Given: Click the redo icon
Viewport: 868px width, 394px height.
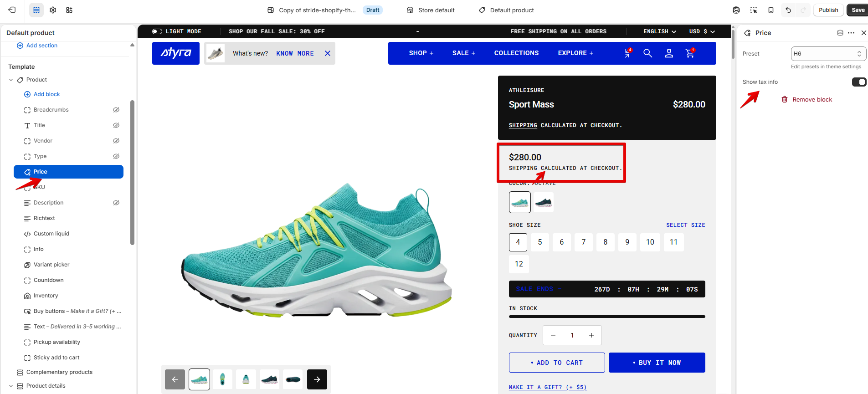Looking at the screenshot, I should coord(803,10).
